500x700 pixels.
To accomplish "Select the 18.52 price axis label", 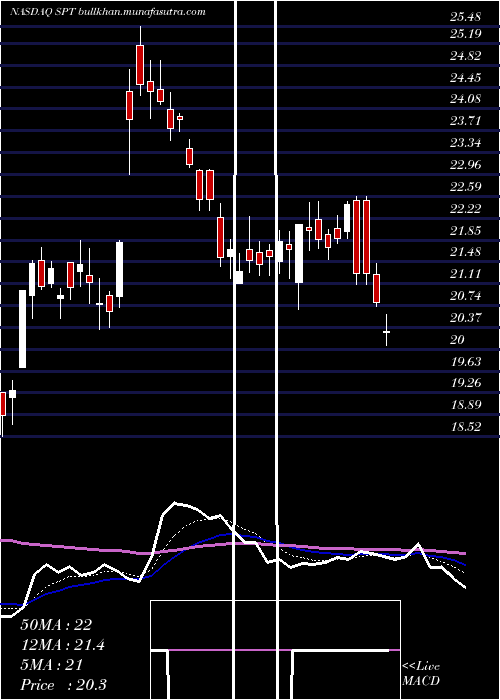I will pos(466,426).
